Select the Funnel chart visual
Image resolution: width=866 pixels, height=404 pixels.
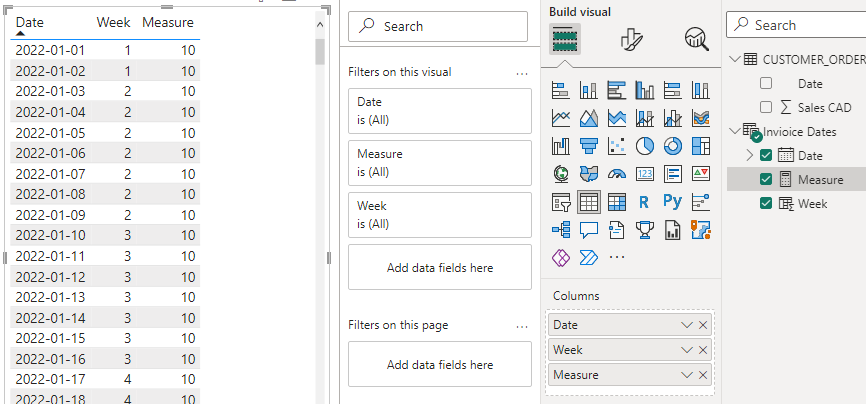click(589, 146)
